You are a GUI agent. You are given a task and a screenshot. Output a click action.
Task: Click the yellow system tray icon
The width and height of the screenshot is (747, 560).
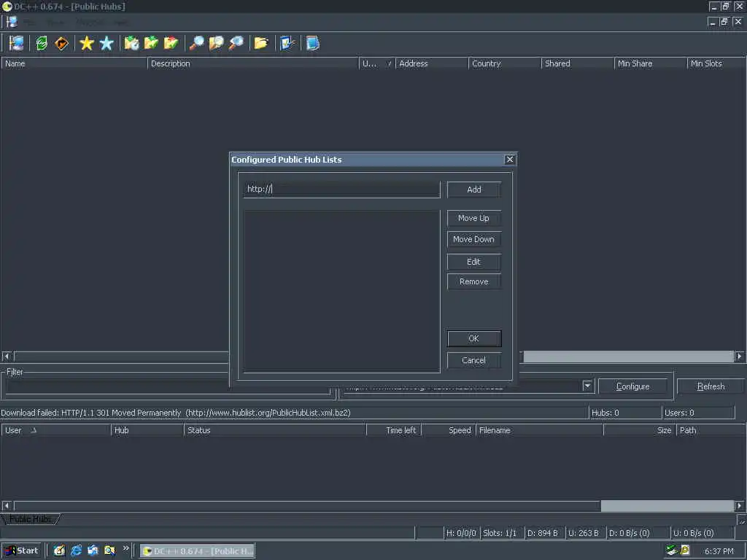tap(685, 551)
